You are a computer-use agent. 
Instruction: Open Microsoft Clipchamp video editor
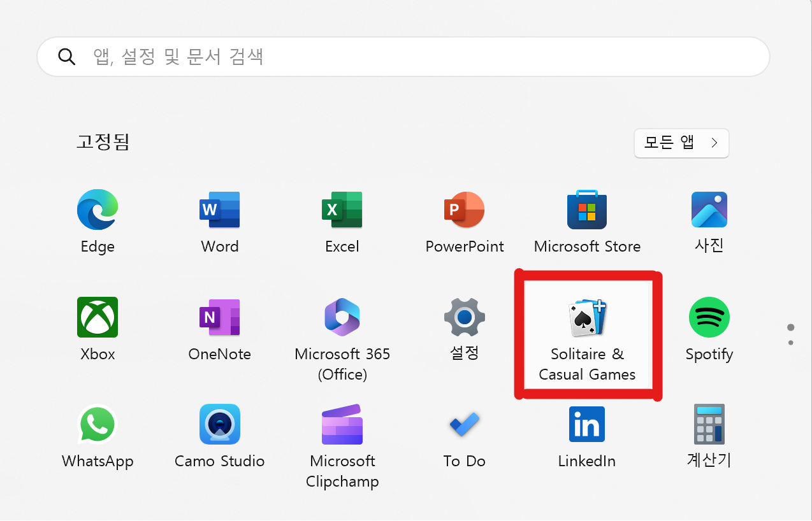(x=342, y=446)
